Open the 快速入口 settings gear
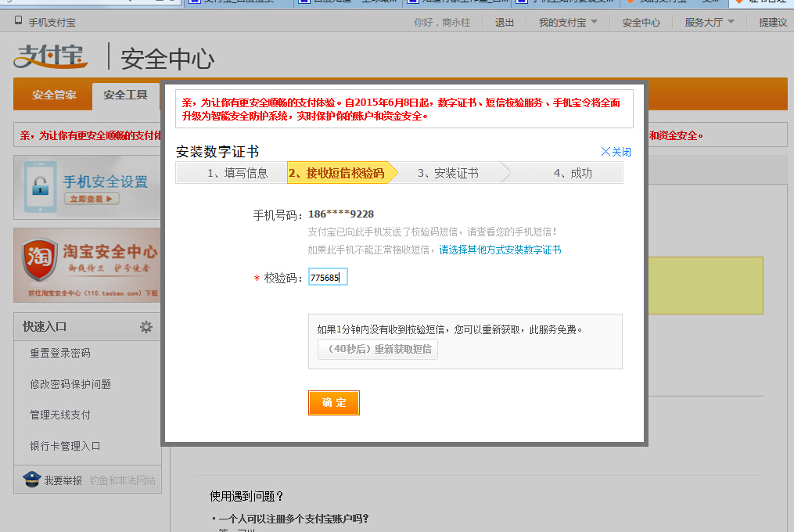This screenshot has width=794, height=532. [x=146, y=328]
